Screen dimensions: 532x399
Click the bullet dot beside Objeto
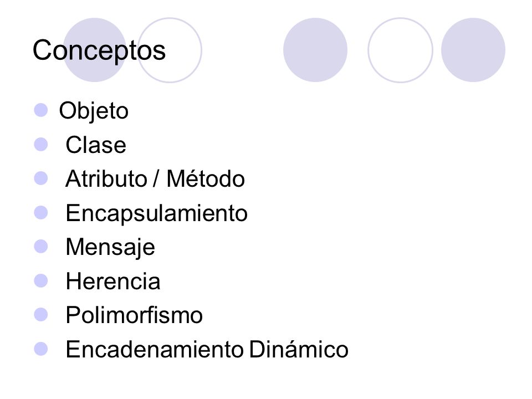coord(41,110)
